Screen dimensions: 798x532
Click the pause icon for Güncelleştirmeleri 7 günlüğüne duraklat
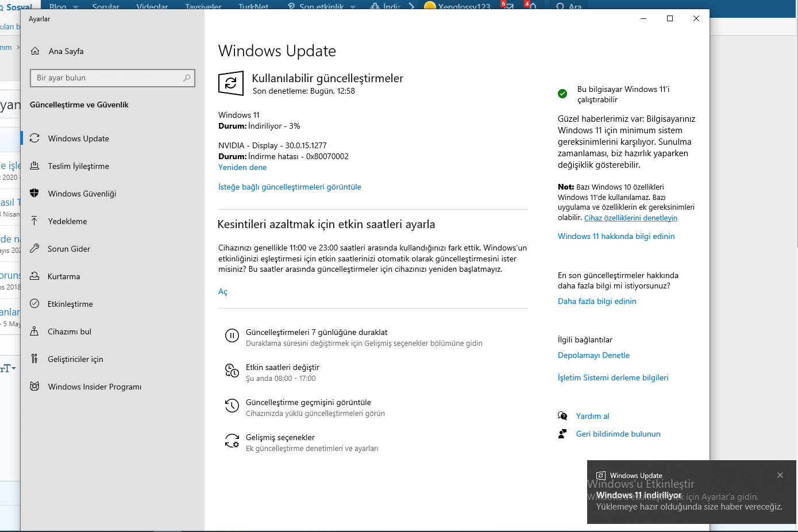pyautogui.click(x=232, y=336)
